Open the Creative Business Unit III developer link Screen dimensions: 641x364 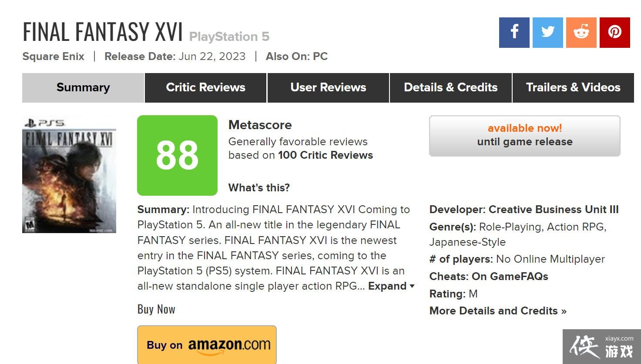pyautogui.click(x=553, y=210)
